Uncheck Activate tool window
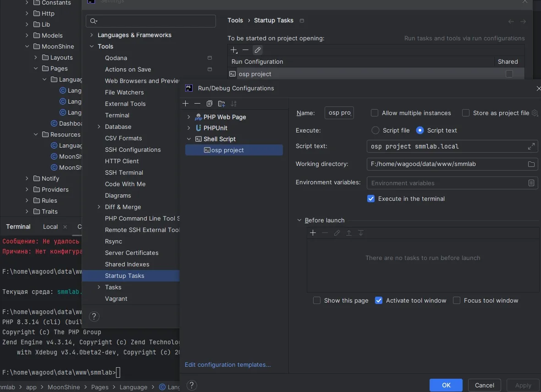Image resolution: width=541 pixels, height=392 pixels. 379,301
